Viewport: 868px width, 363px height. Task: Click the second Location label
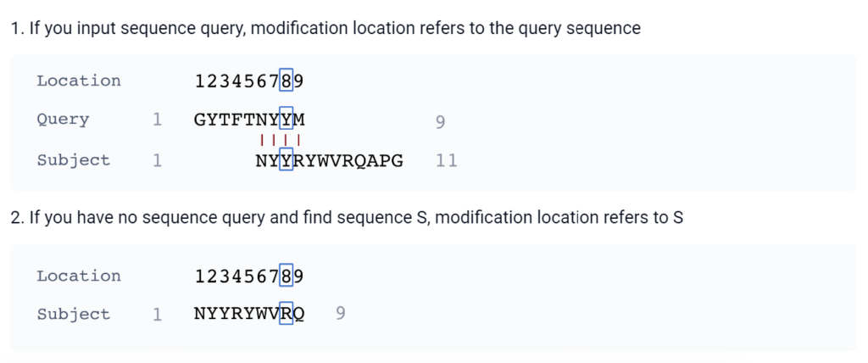click(x=79, y=276)
